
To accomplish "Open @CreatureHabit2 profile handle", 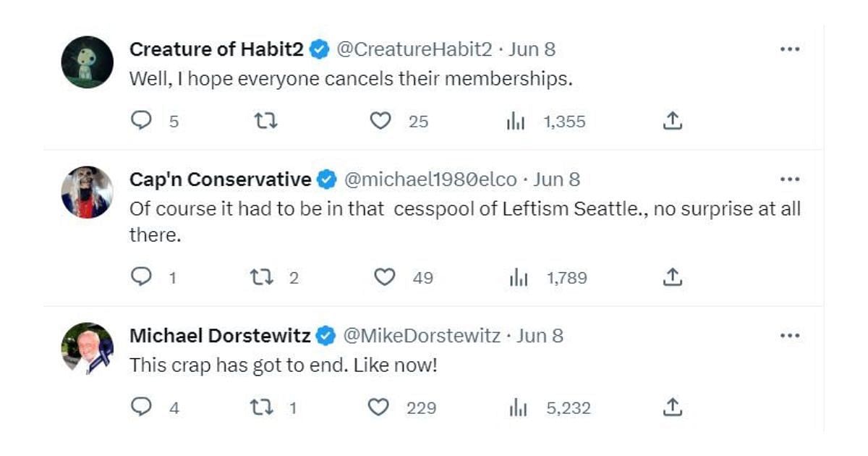I will (x=414, y=49).
